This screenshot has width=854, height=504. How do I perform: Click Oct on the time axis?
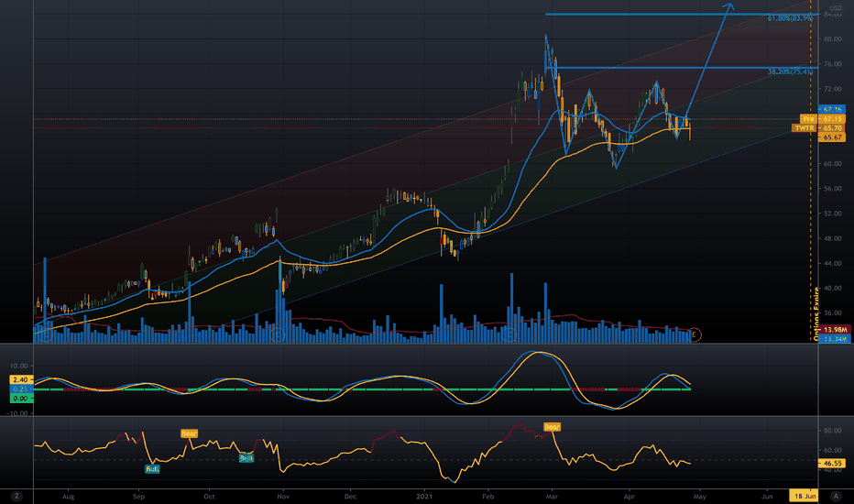coord(209,497)
